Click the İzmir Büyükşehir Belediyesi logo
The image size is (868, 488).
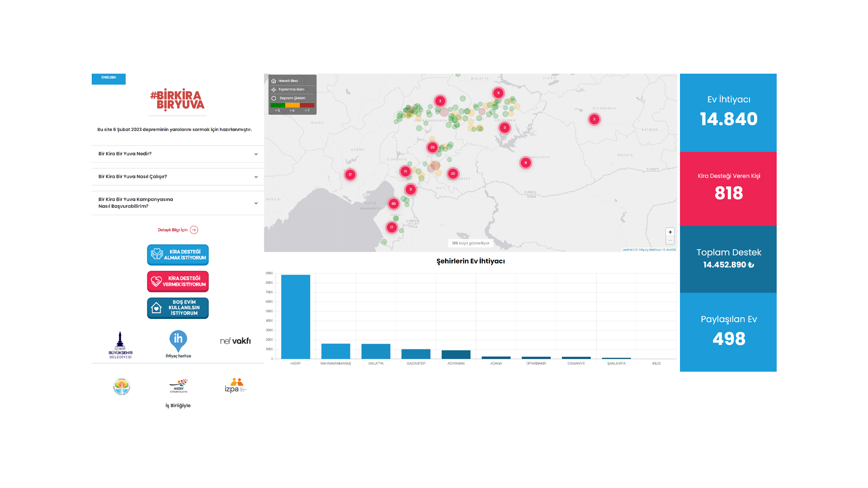pyautogui.click(x=120, y=345)
